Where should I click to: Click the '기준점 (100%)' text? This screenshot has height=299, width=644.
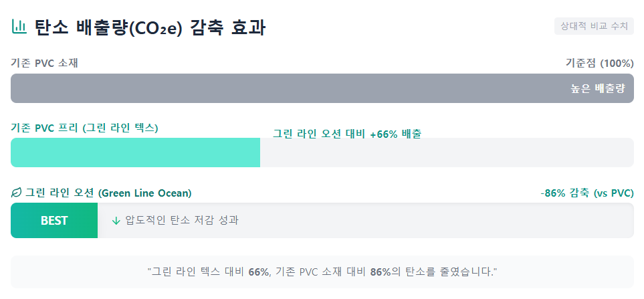(599, 64)
